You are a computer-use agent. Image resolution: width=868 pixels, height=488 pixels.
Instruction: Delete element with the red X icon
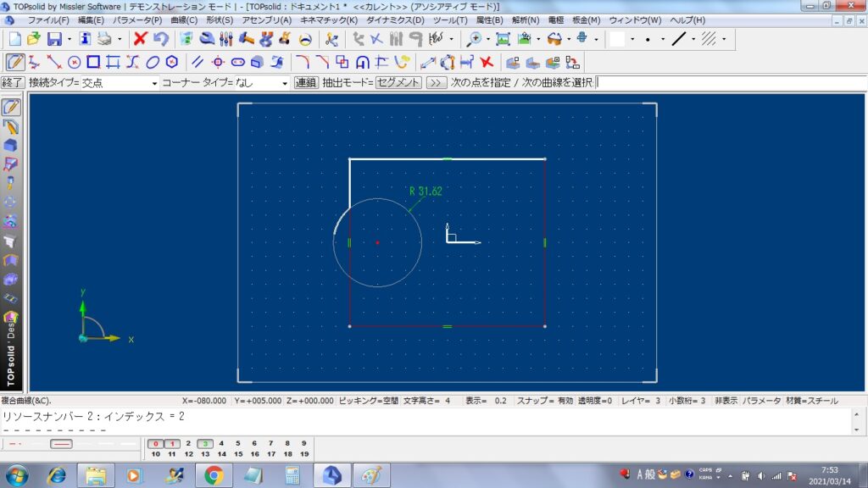(x=140, y=39)
